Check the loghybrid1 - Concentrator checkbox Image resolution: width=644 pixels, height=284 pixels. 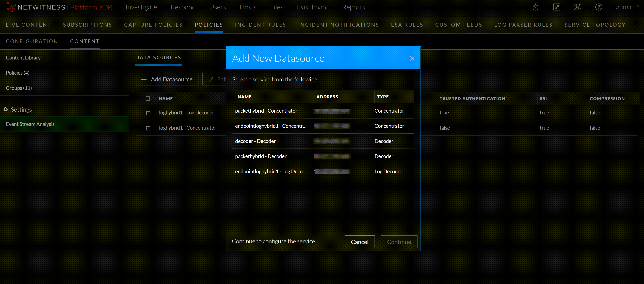[x=148, y=128]
